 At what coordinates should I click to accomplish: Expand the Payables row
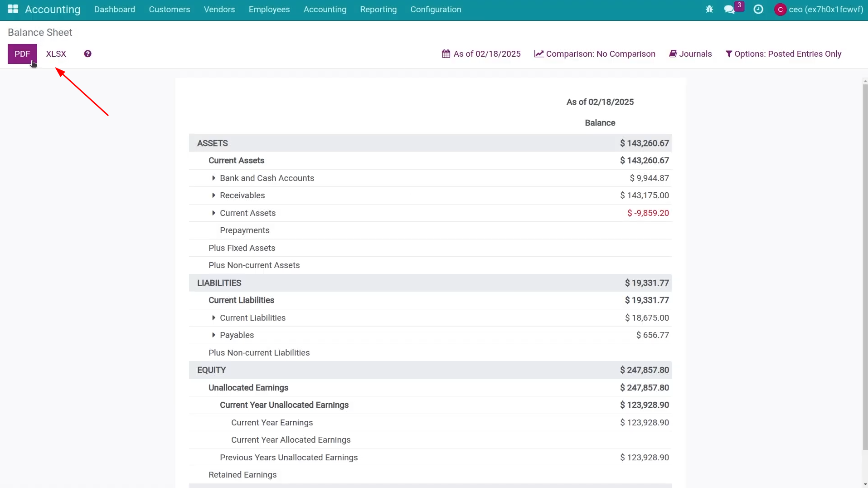point(213,335)
